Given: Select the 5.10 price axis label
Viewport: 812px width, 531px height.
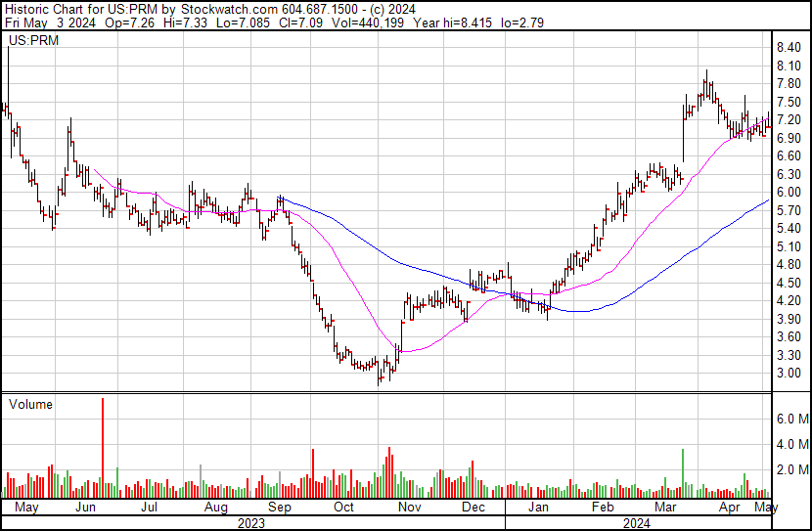Looking at the screenshot, I should pyautogui.click(x=789, y=246).
